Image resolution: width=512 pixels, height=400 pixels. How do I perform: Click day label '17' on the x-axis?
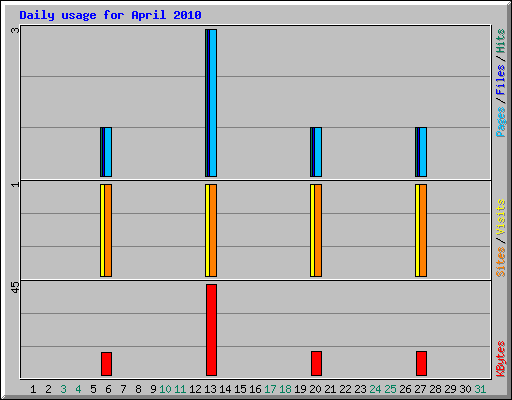click(x=270, y=389)
